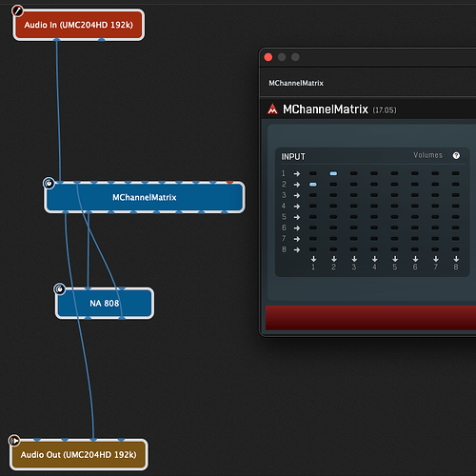Enable input 1 to output 1 routing
The width and height of the screenshot is (476, 476).
click(x=313, y=173)
